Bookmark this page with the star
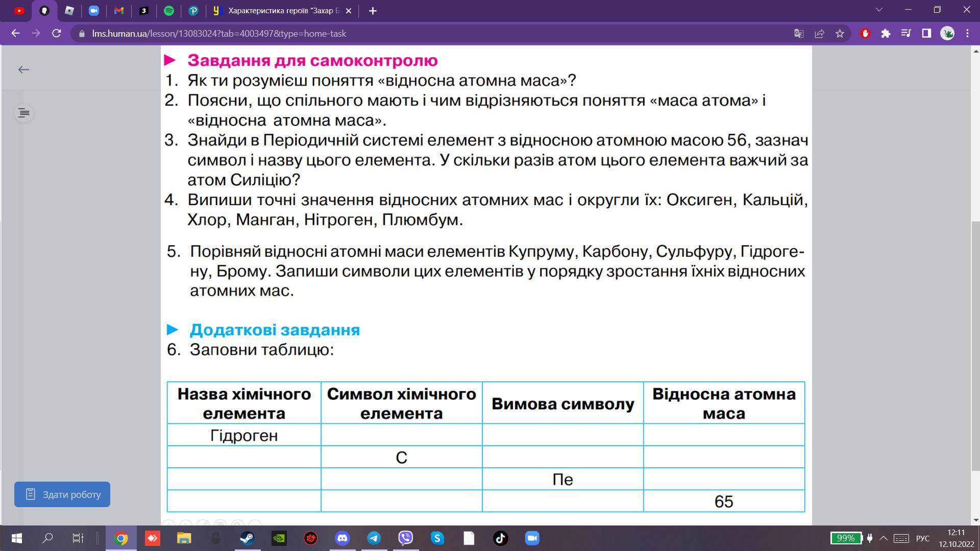The width and height of the screenshot is (980, 551). click(840, 34)
